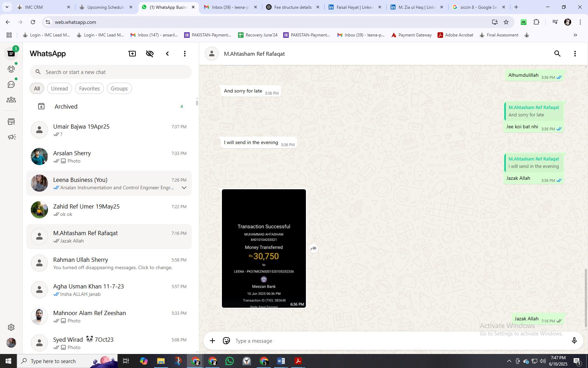Open the business tools storefront icon
This screenshot has width=588, height=368.
click(11, 122)
